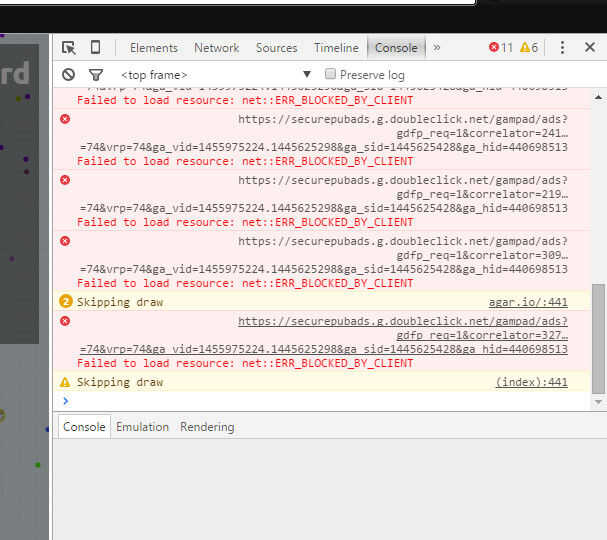Close the DevTools panel
This screenshot has height=540, width=607.
pos(590,47)
